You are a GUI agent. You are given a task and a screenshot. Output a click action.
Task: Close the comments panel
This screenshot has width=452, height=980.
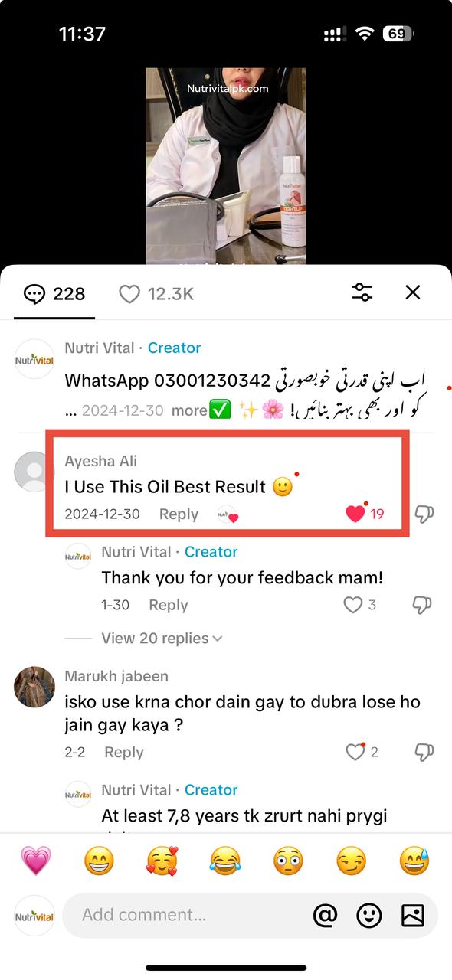pos(413,292)
